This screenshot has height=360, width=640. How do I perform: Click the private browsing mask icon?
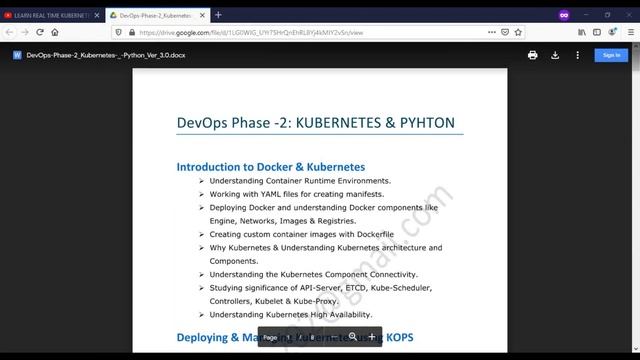(x=564, y=15)
